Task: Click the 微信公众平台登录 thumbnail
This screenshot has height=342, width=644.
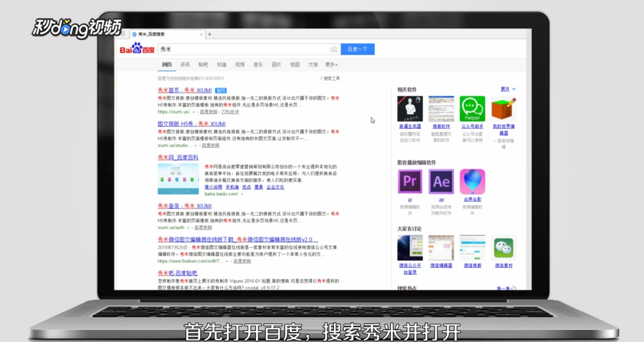Action: 410,248
